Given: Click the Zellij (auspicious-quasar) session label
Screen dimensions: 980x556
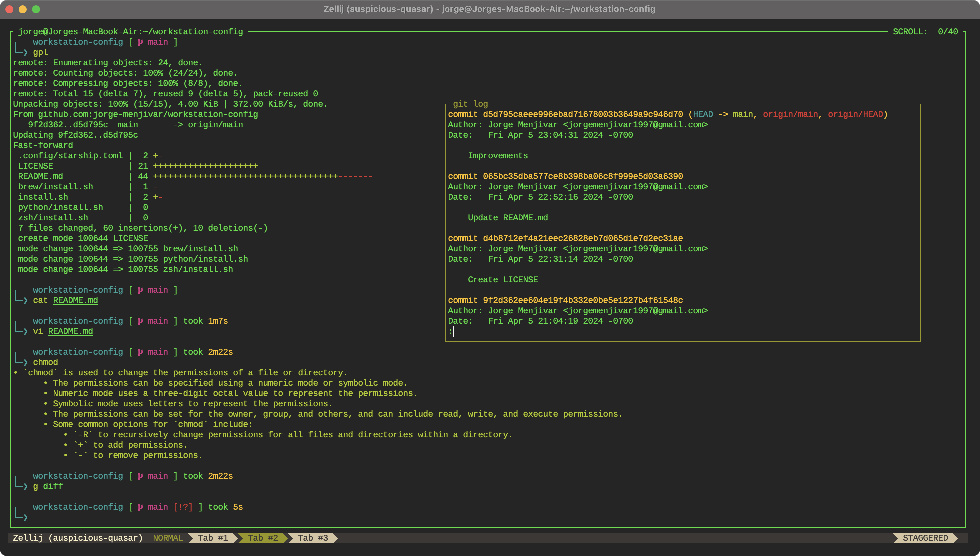Looking at the screenshot, I should coord(77,538).
